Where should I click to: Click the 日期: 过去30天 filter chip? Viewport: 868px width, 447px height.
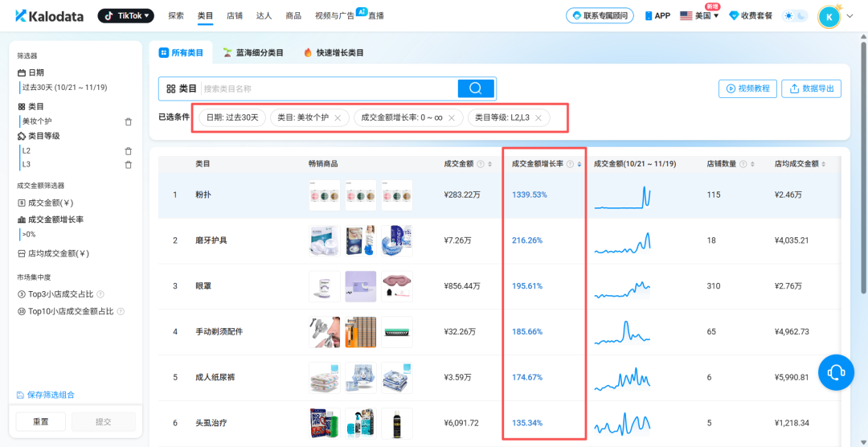pyautogui.click(x=232, y=117)
